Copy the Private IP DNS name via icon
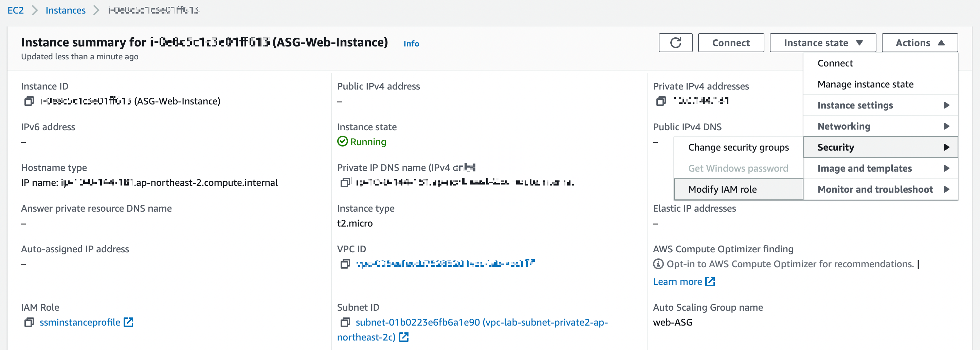Image resolution: width=980 pixels, height=350 pixels. coord(345,182)
